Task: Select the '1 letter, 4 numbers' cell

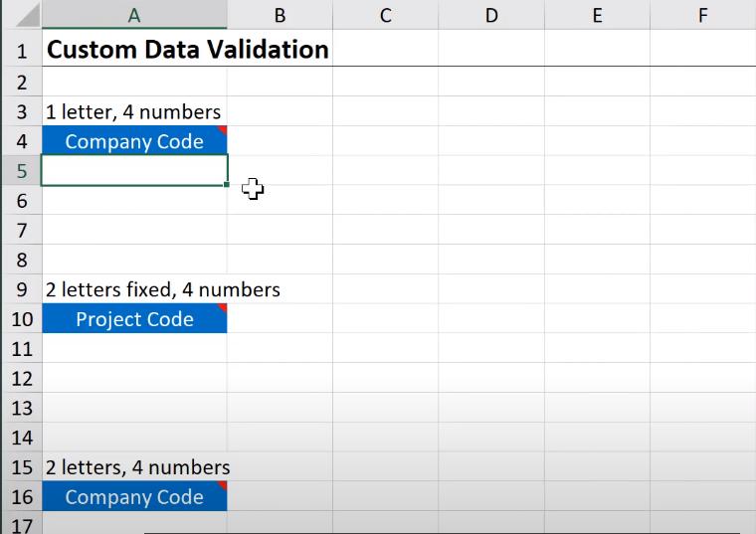Action: click(134, 111)
